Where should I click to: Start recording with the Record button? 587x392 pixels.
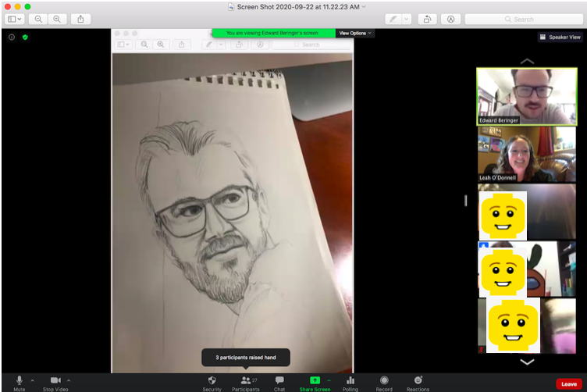click(384, 383)
